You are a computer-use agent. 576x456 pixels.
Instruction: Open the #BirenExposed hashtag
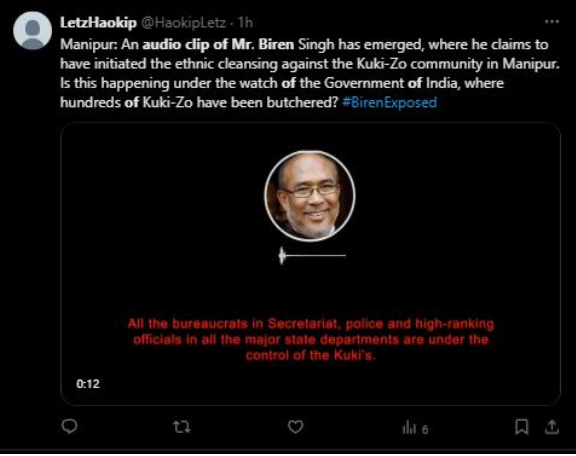point(389,102)
